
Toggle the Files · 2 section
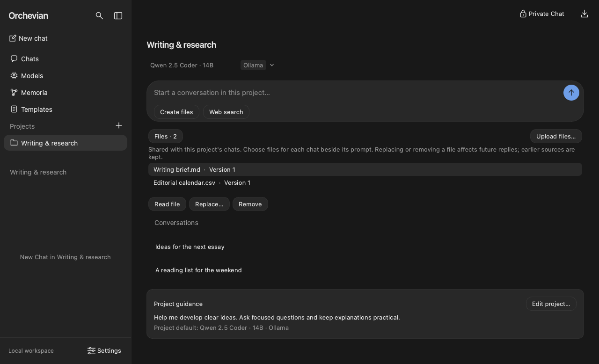[166, 136]
